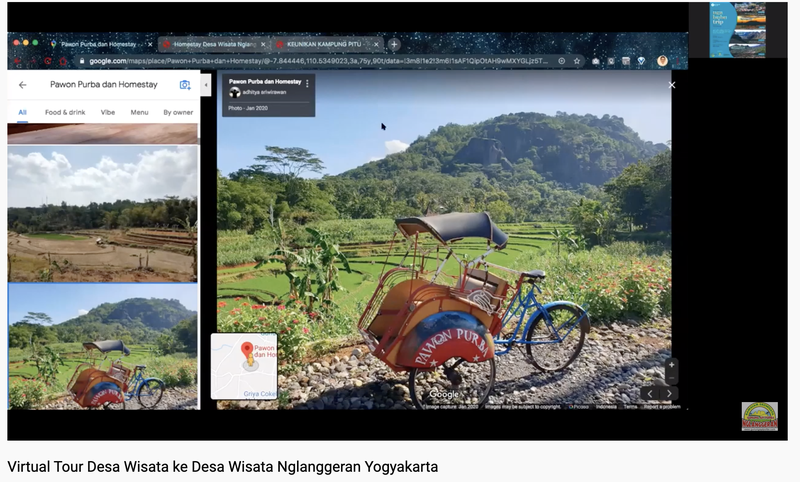The height and width of the screenshot is (482, 800).
Task: Click the back arrow in the photos panel
Action: pos(22,85)
